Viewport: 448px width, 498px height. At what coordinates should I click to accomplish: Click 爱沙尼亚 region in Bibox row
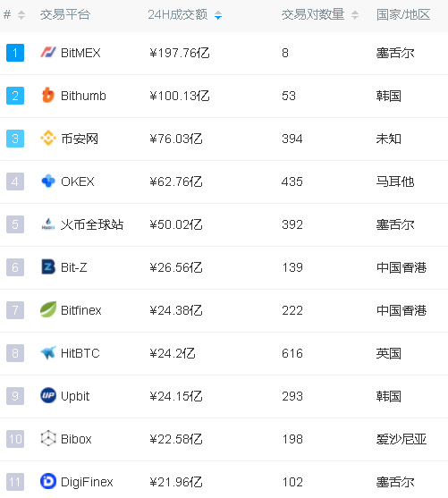[402, 439]
